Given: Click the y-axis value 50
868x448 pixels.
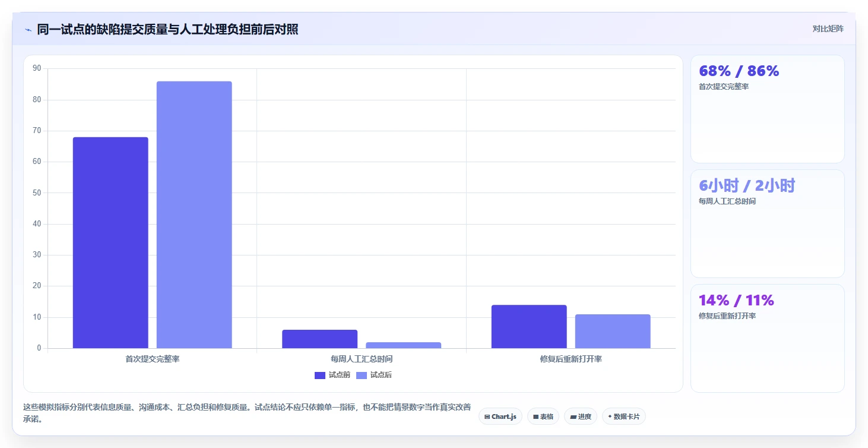Looking at the screenshot, I should click(x=37, y=193).
